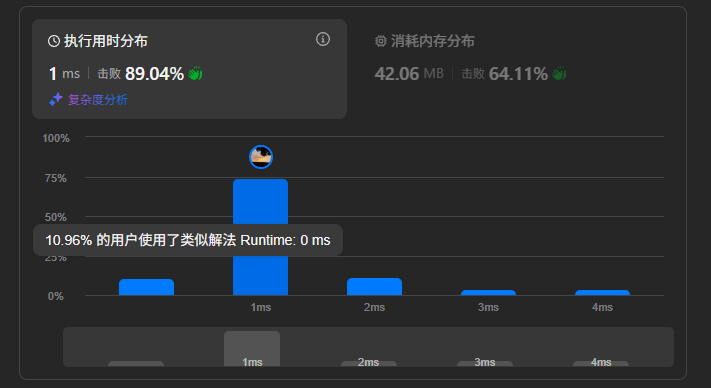Click the 2ms x-axis label under chart
711x388 pixels.
coord(374,307)
